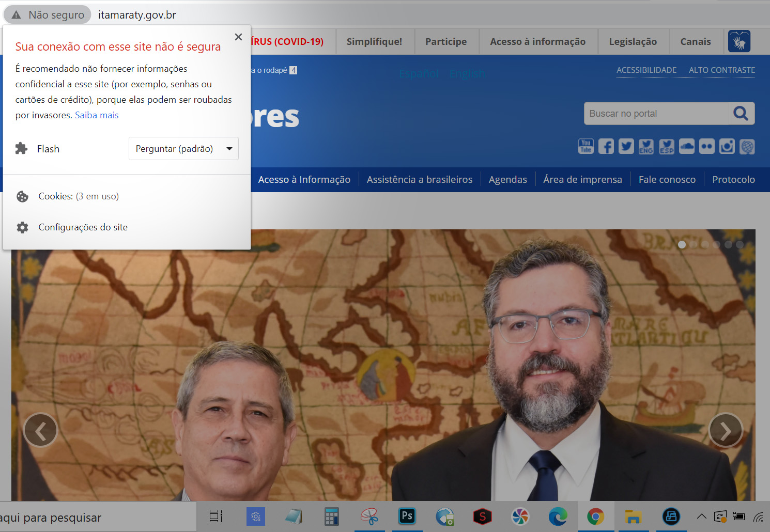Open the Flickr icon
The height and width of the screenshot is (532, 770).
coord(706,147)
